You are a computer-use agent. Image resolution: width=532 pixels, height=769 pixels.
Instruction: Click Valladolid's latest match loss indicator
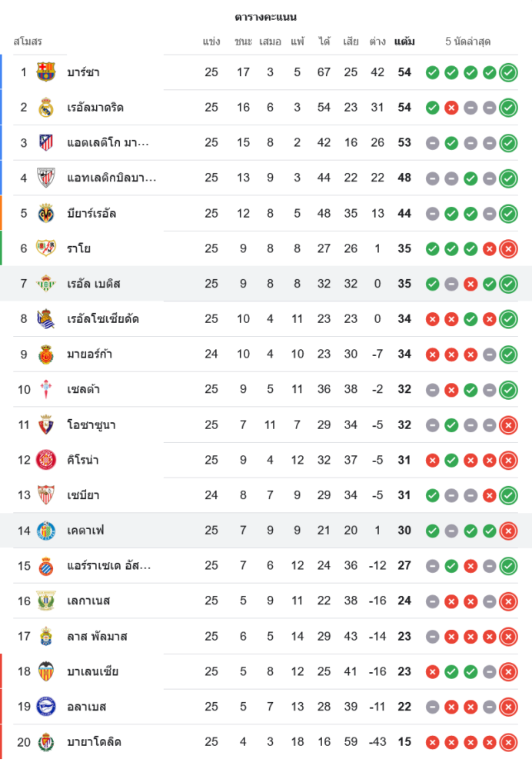pyautogui.click(x=508, y=742)
